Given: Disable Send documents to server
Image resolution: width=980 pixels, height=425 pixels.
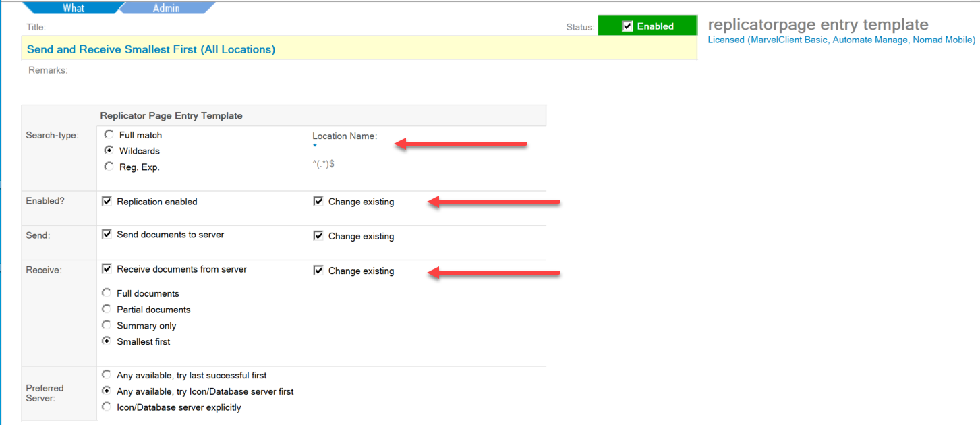Looking at the screenshot, I should tap(107, 235).
